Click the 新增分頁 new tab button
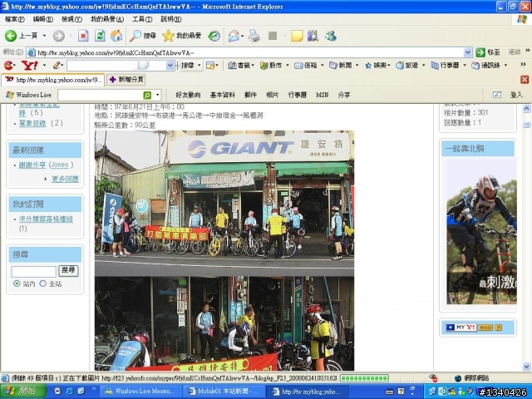This screenshot has height=399, width=532. 126,80
